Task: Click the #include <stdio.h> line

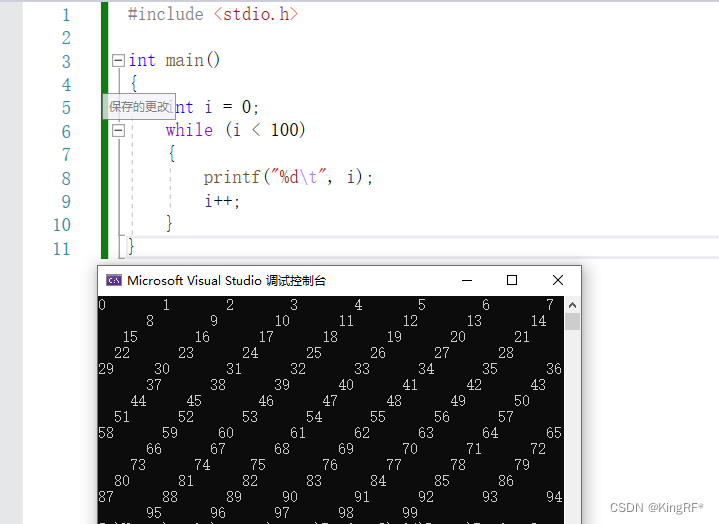Action: point(213,14)
